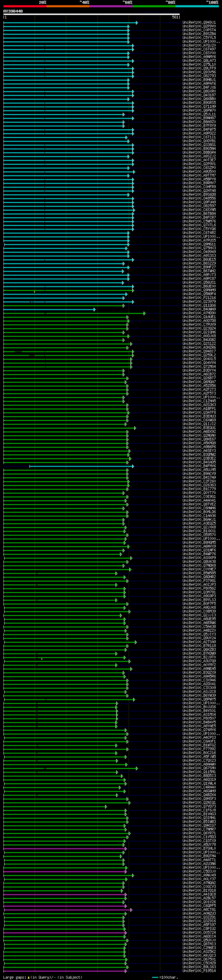The height and width of the screenshot is (980, 222).
Task: Open hit UniRef100_P21216
Action: pos(199,298)
